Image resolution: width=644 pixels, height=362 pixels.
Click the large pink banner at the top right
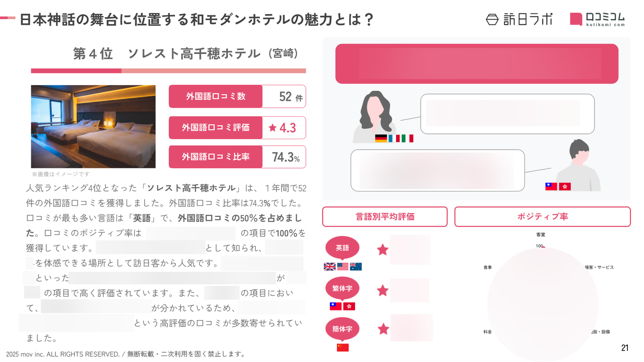click(x=477, y=64)
